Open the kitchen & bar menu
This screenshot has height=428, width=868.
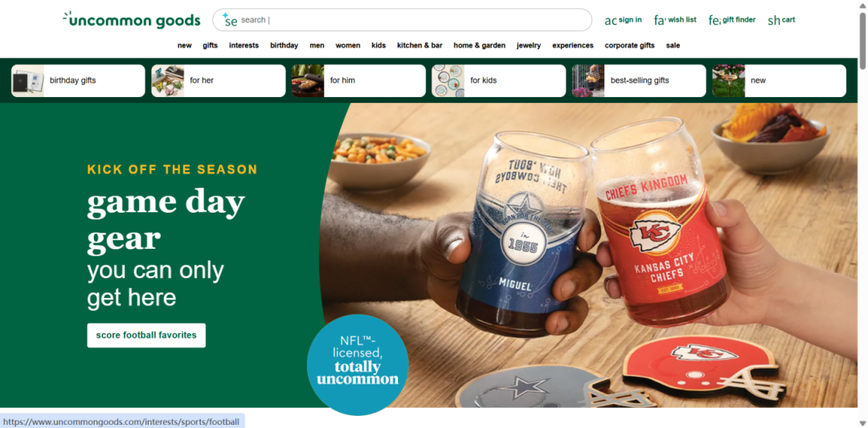[x=420, y=45]
